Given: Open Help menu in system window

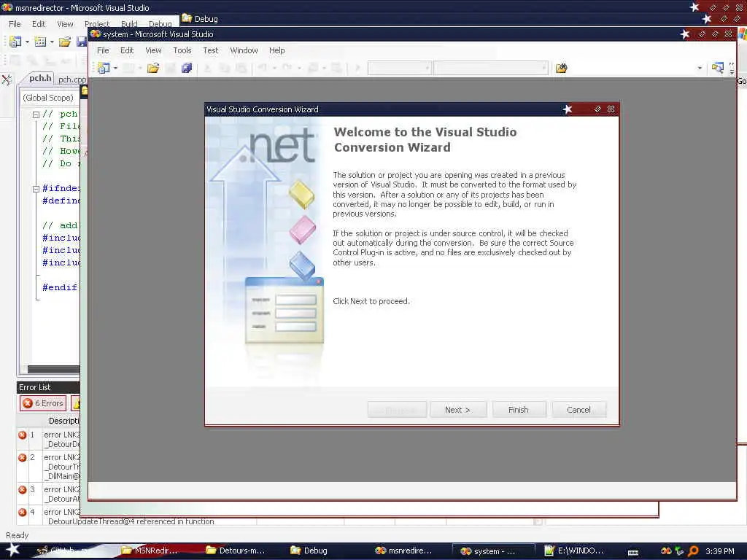Looking at the screenshot, I should 276,50.
